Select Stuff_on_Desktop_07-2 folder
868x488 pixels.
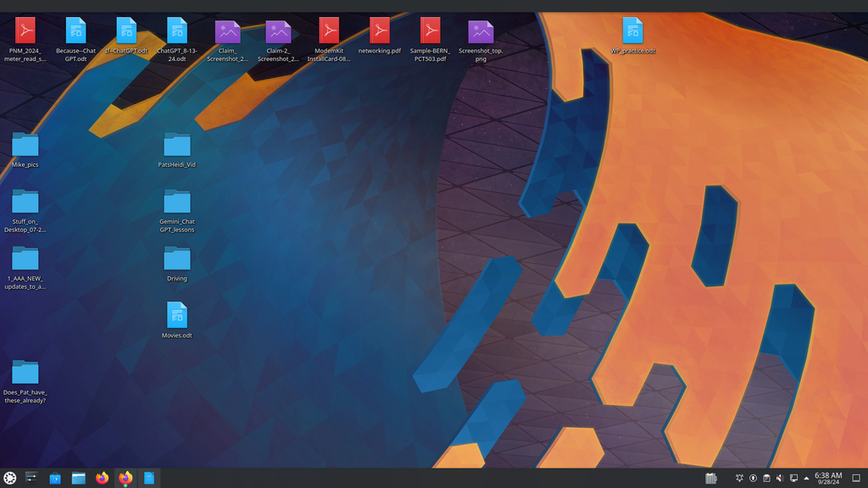pos(25,211)
